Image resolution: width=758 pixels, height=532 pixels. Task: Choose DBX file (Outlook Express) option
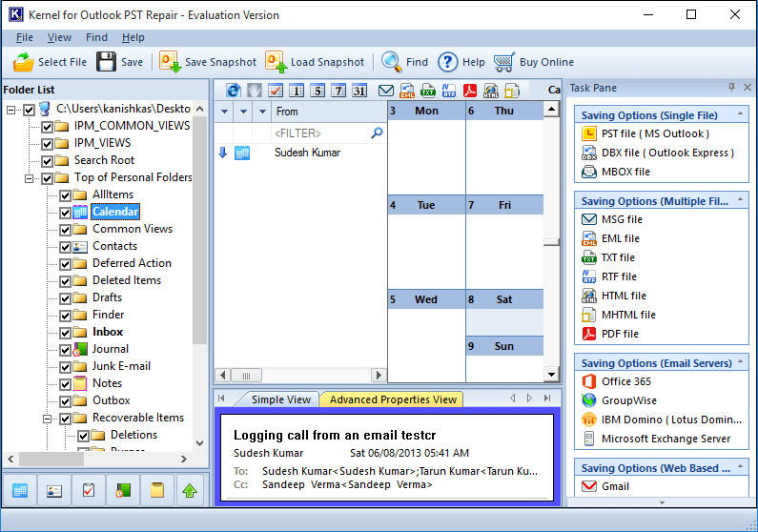(x=658, y=153)
